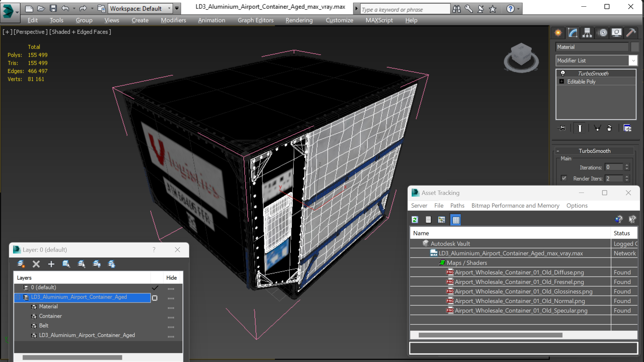This screenshot has width=644, height=362.
Task: Refresh the Asset Tracking list
Action: click(415, 220)
